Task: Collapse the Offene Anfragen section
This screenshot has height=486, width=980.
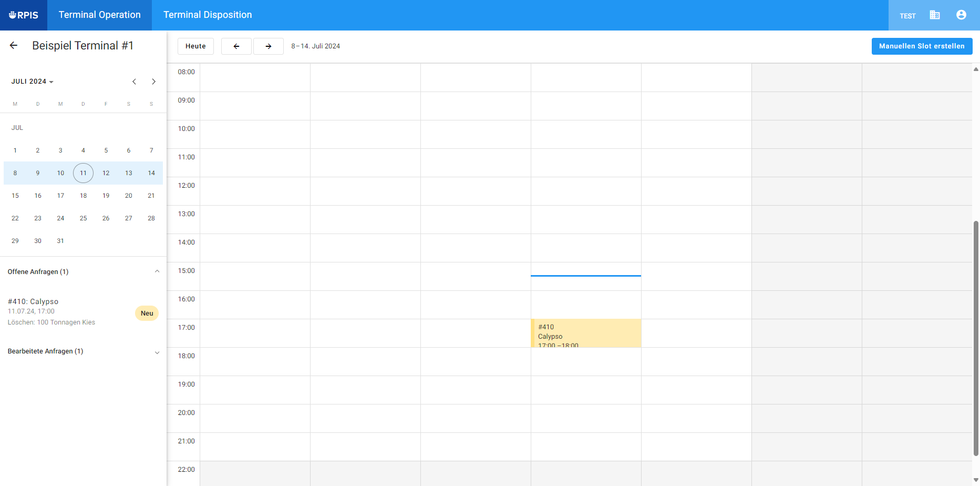Action: (x=157, y=271)
